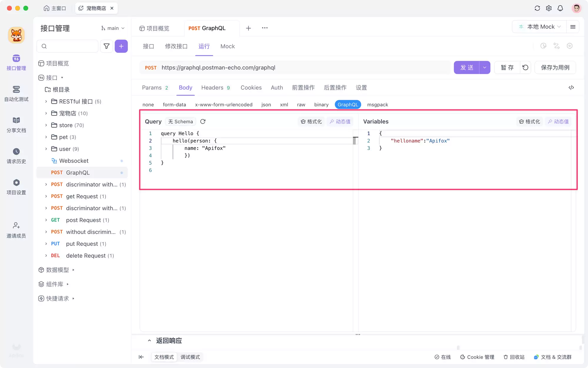This screenshot has width=588, height=368.
Task: Click the refresh sync icon in title bar
Action: coord(537,8)
